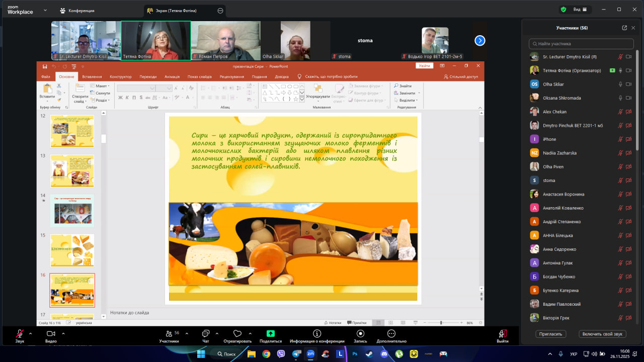The height and width of the screenshot is (362, 644).
Task: Open conference information icon
Action: point(317,333)
